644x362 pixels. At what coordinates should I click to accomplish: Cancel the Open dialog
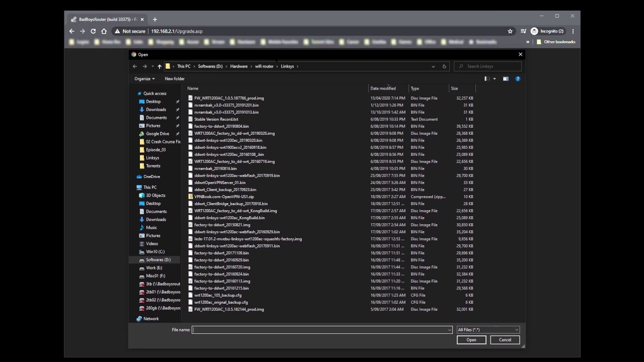pyautogui.click(x=505, y=340)
